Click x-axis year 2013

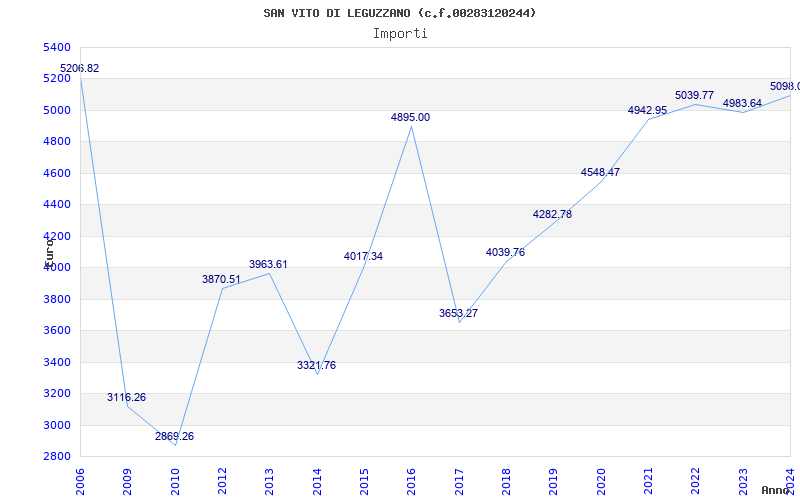(269, 481)
